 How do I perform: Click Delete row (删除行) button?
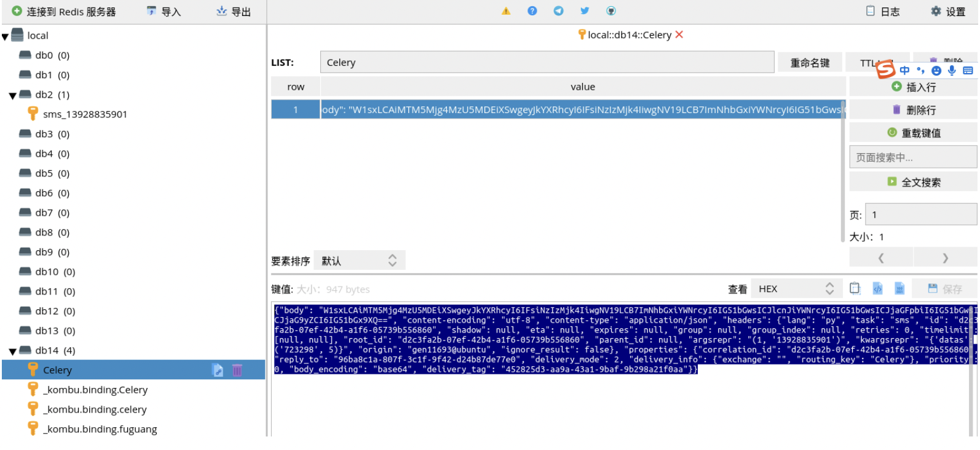tap(913, 109)
